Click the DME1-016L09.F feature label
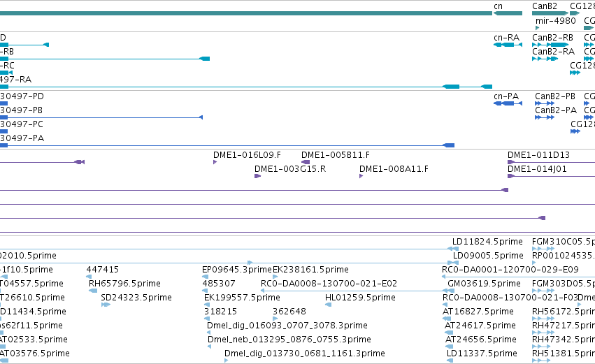 (247, 155)
